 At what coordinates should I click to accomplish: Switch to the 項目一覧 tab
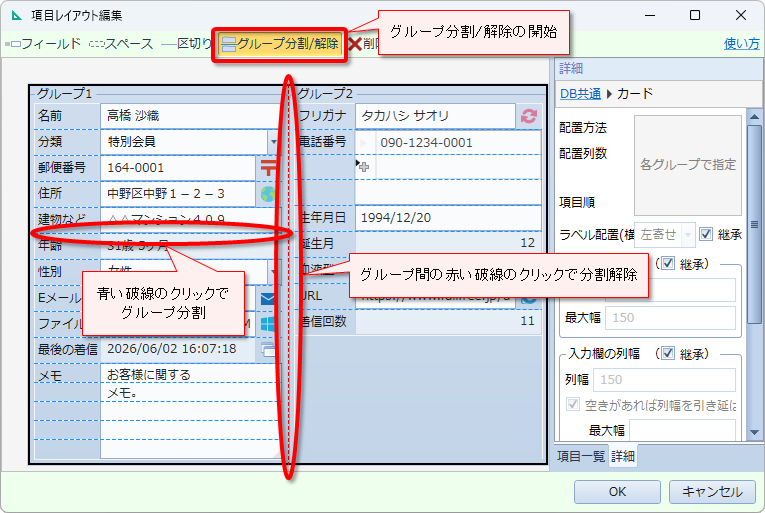tap(581, 456)
